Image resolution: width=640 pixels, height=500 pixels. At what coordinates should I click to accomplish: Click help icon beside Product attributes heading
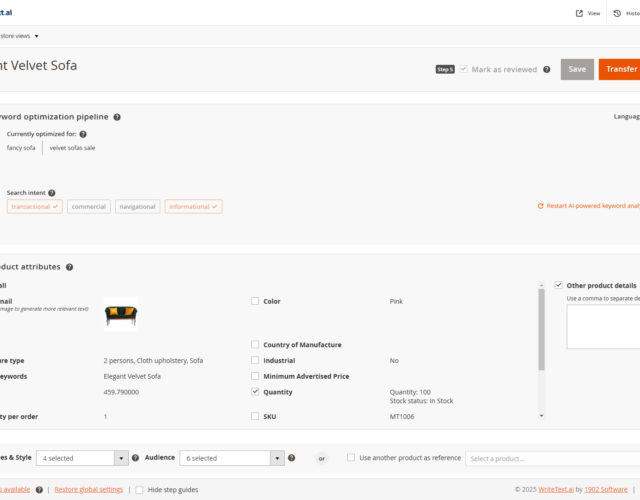coord(69,267)
